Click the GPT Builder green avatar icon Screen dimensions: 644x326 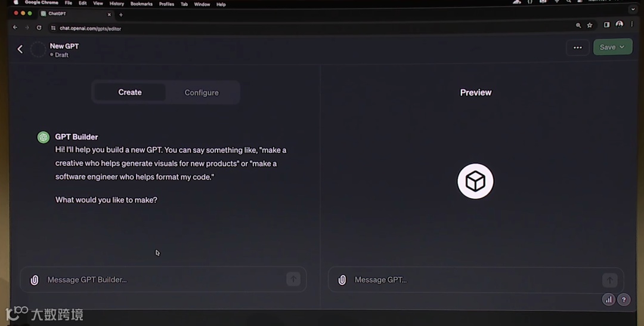[44, 137]
